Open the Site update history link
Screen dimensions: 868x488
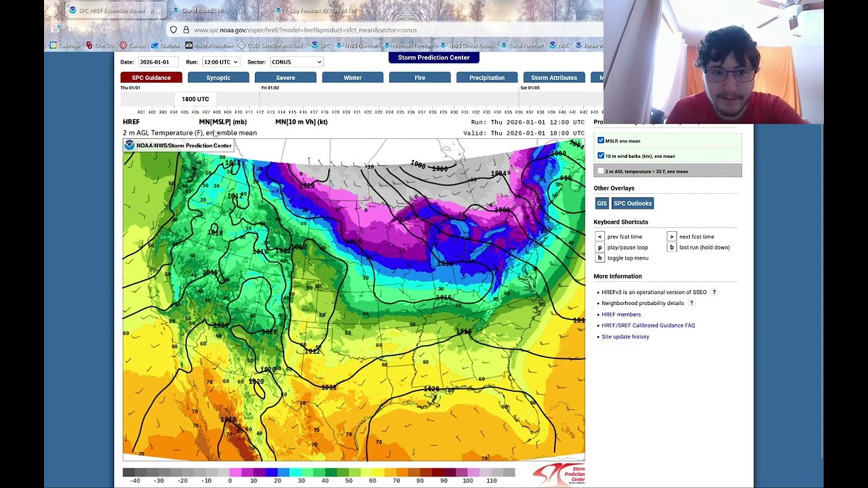[625, 337]
